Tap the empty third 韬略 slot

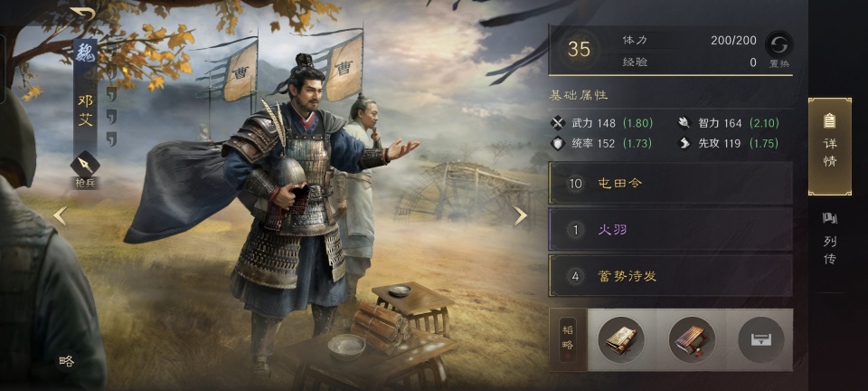[761, 339]
